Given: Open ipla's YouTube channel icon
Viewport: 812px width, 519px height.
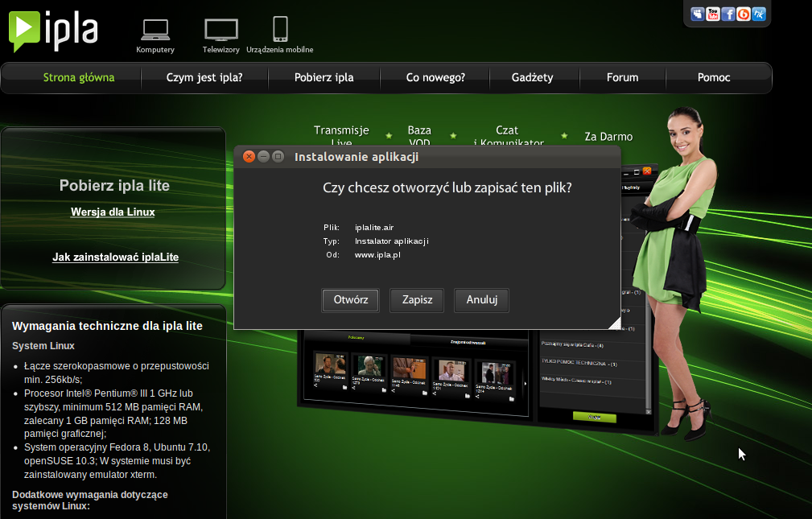Looking at the screenshot, I should (x=712, y=13).
